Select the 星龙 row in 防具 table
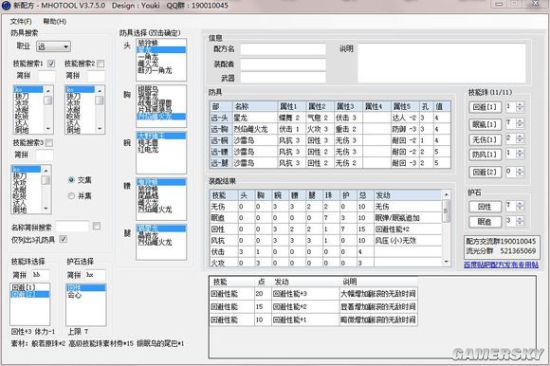 [330, 118]
